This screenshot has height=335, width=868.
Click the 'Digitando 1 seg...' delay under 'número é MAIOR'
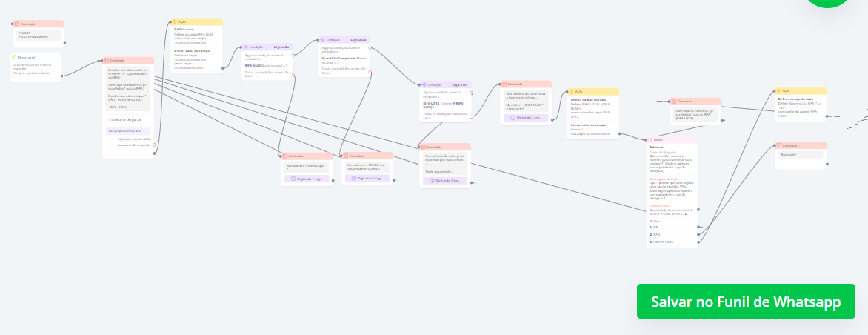pyautogui.click(x=367, y=179)
